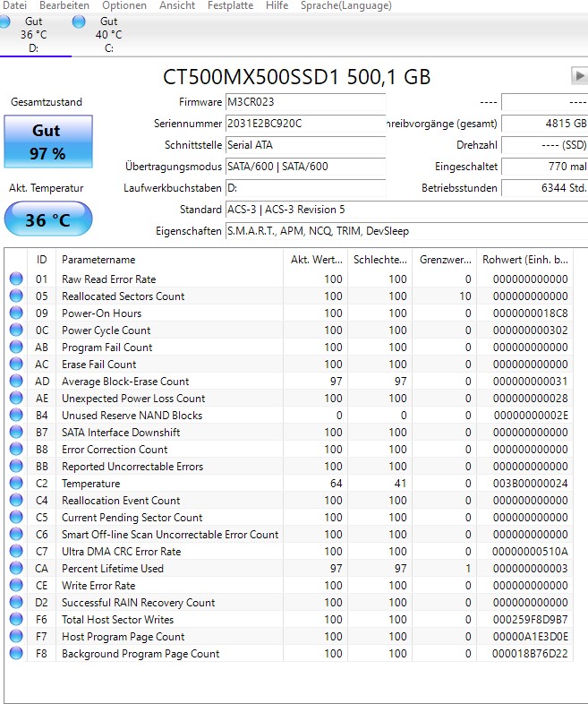
Task: Click status icon for Raw Read Error Rate
Action: click(16, 279)
